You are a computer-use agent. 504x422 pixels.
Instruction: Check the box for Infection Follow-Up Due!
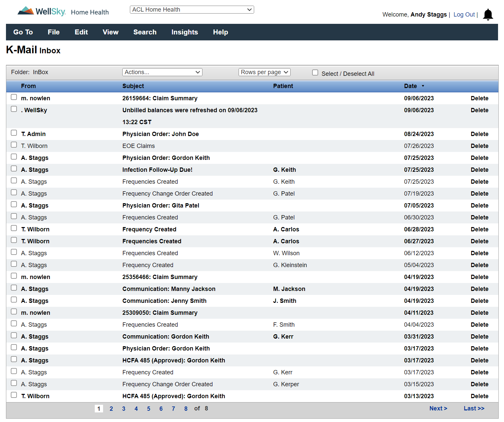pos(14,168)
